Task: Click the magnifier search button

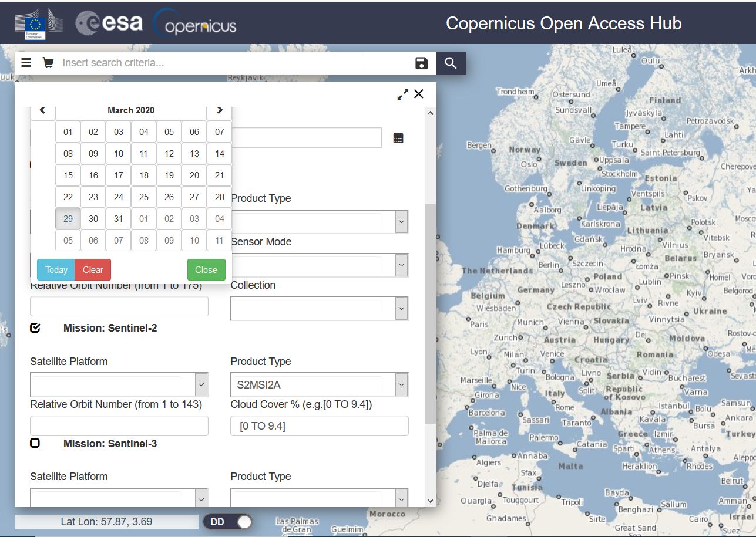Action: [451, 63]
